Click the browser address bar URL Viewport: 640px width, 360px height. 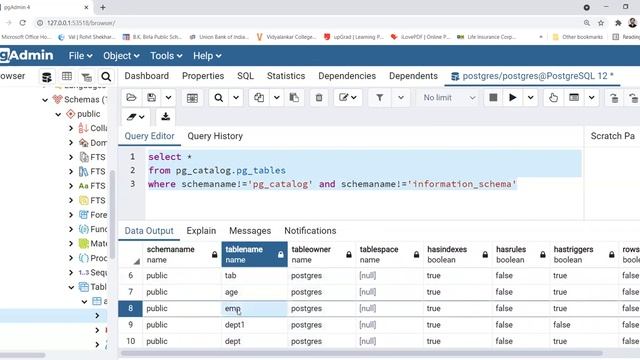[x=81, y=23]
